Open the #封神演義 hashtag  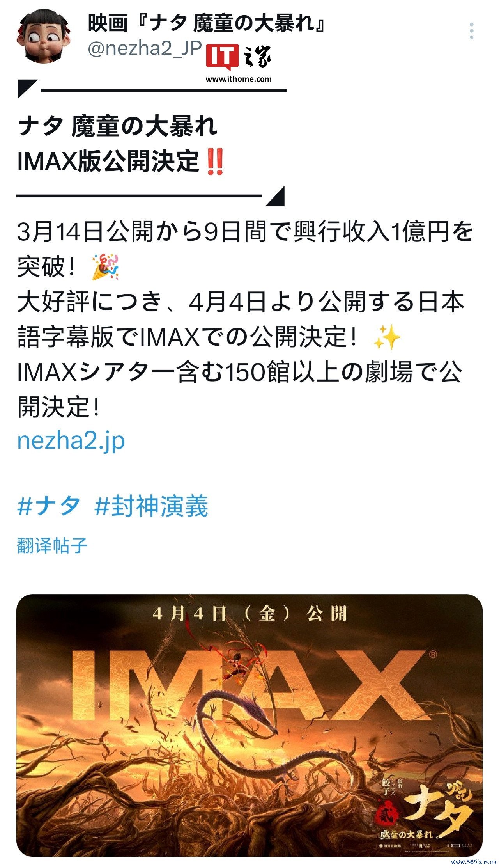[x=151, y=506]
